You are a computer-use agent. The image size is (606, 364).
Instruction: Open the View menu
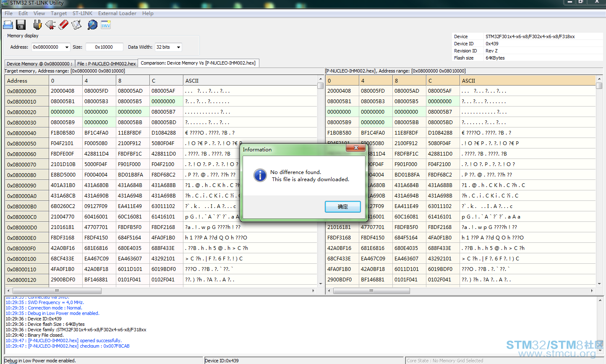[39, 13]
